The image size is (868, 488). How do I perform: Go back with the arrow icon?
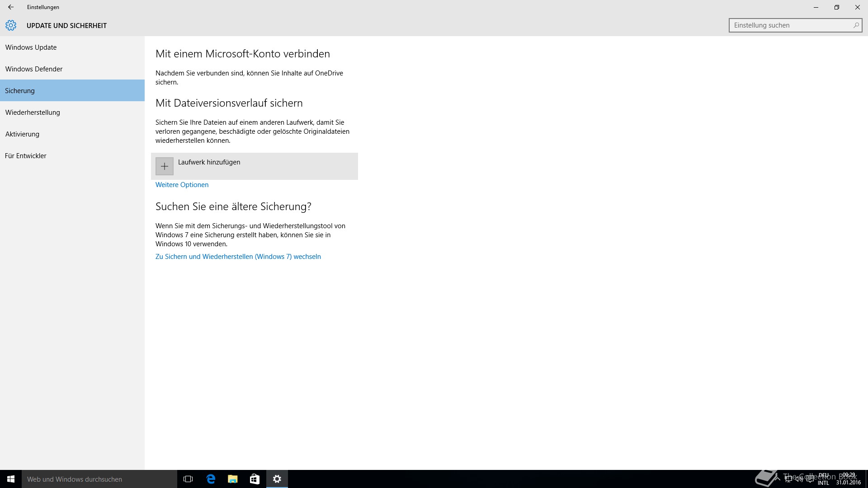point(11,7)
